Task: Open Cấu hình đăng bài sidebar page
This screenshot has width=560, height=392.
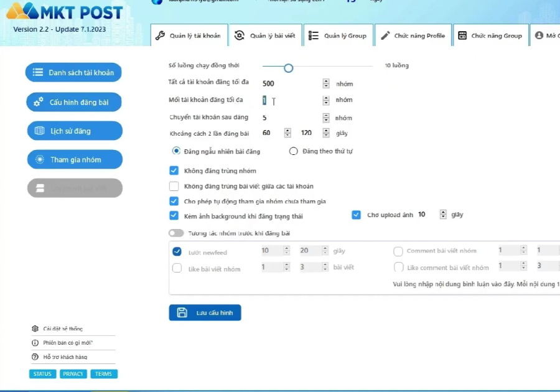Action: click(74, 102)
